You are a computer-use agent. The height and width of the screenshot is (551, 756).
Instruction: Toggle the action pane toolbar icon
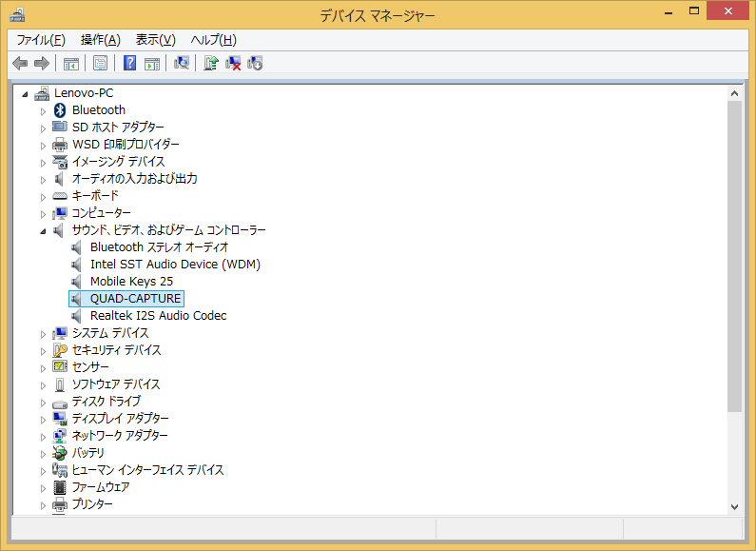[152, 63]
